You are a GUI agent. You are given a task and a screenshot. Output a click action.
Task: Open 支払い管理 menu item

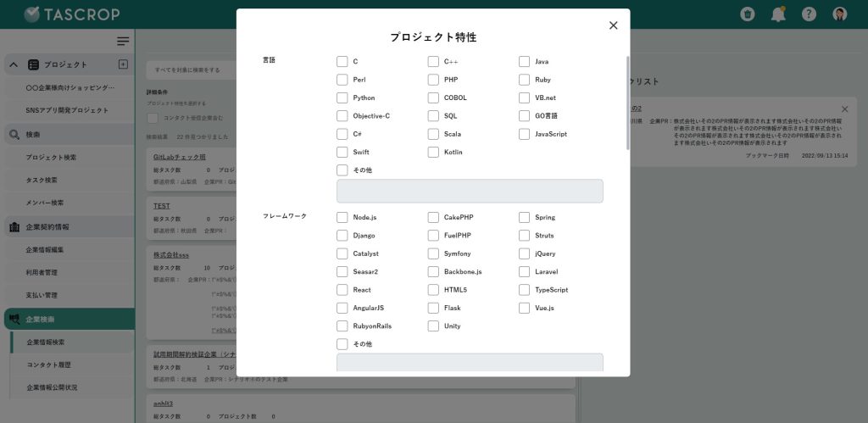pyautogui.click(x=42, y=295)
